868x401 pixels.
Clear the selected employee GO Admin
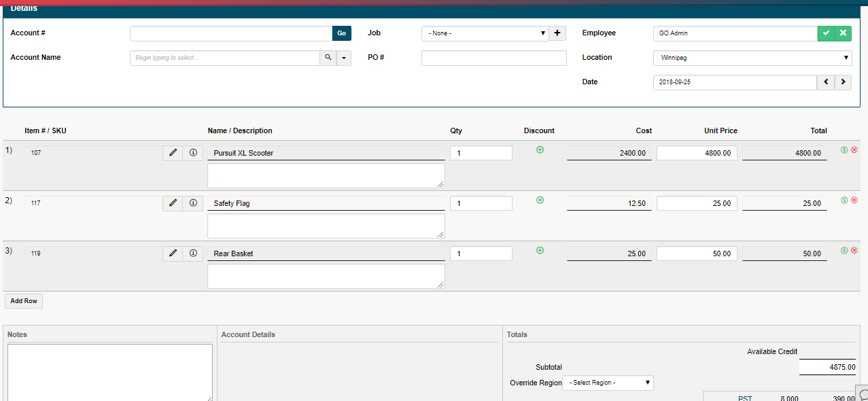[843, 33]
